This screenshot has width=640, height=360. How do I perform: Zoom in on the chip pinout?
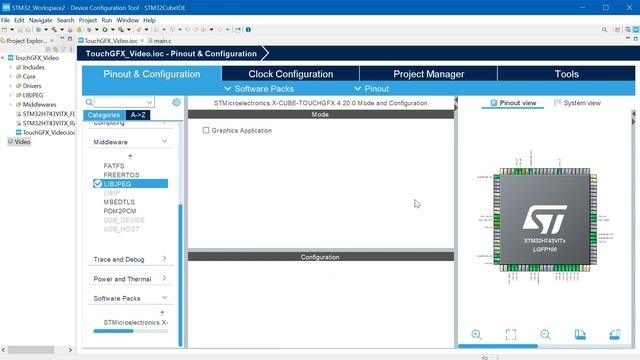(476, 335)
